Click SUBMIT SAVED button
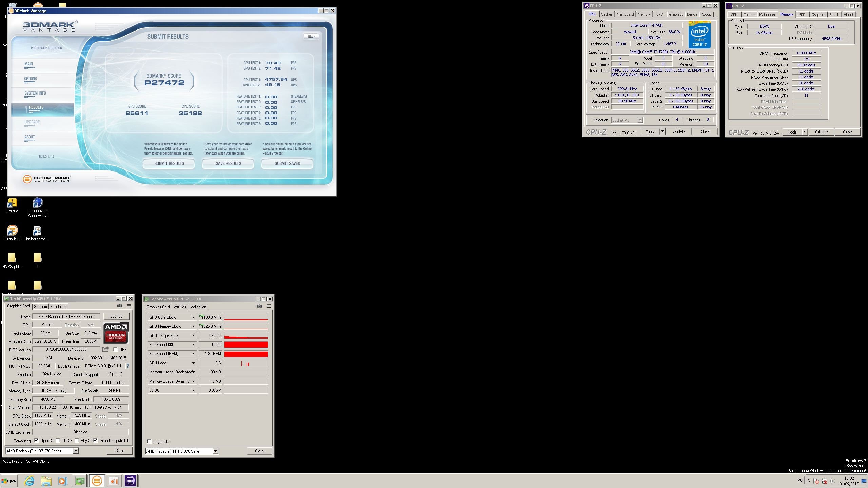Image resolution: width=868 pixels, height=488 pixels. pos(287,163)
